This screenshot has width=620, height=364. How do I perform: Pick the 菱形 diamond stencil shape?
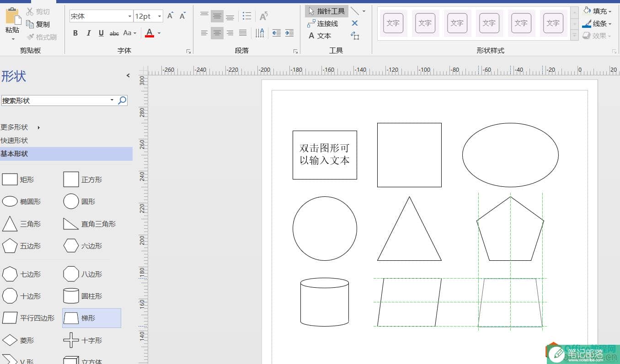(18, 340)
